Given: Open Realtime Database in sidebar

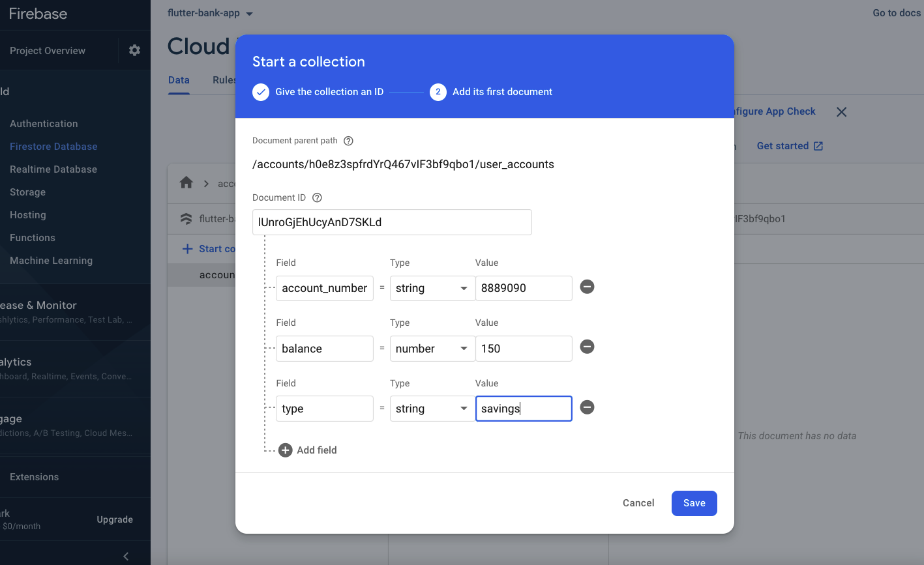Looking at the screenshot, I should pyautogui.click(x=53, y=169).
